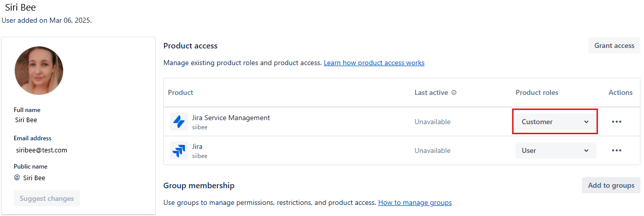Click the Actions column header
644x216 pixels.
tap(621, 92)
